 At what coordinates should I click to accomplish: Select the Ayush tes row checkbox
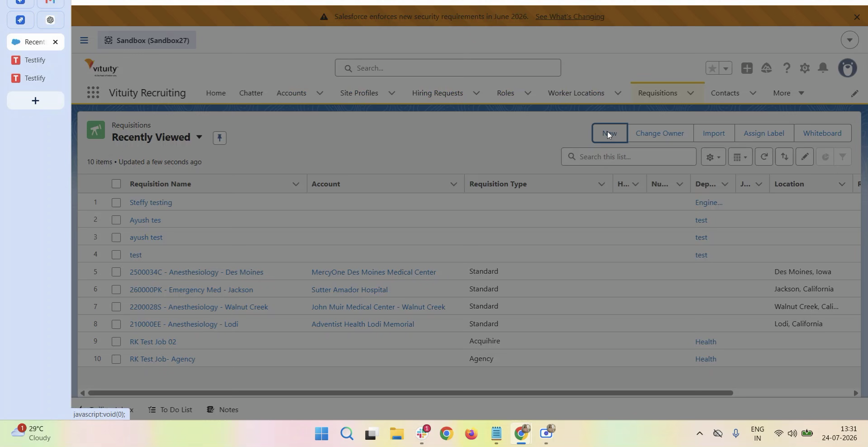point(116,220)
